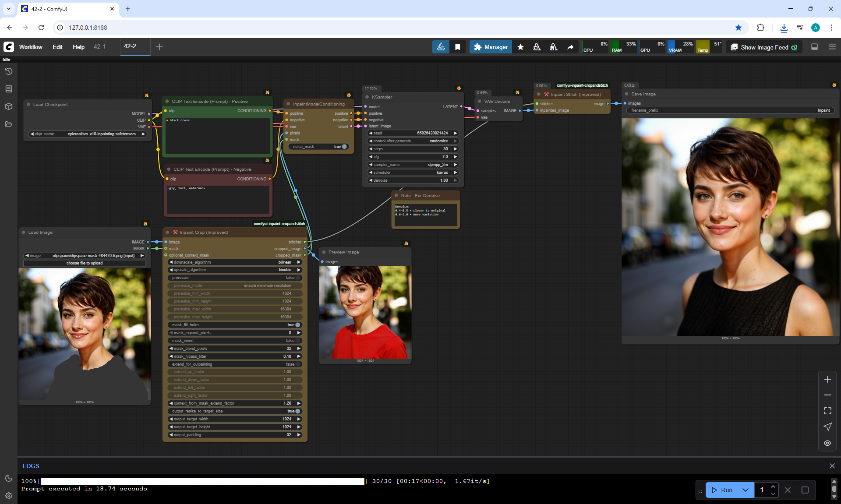This screenshot has width=841, height=504.
Task: Open the Workflow menu
Action: click(x=31, y=47)
